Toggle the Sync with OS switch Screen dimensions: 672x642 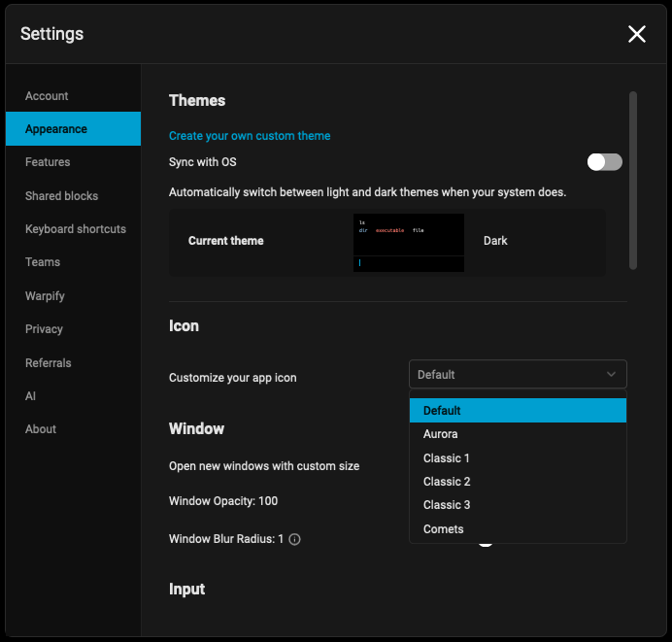click(x=604, y=162)
